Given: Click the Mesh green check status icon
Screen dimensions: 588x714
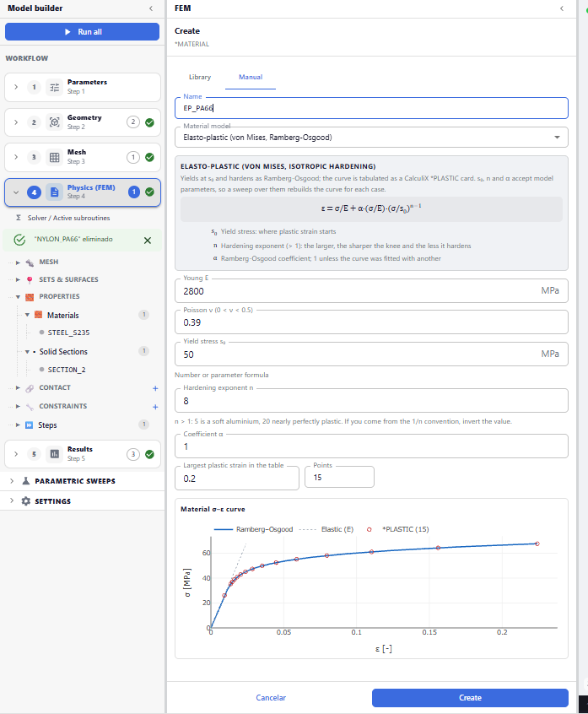Looking at the screenshot, I should pyautogui.click(x=149, y=157).
